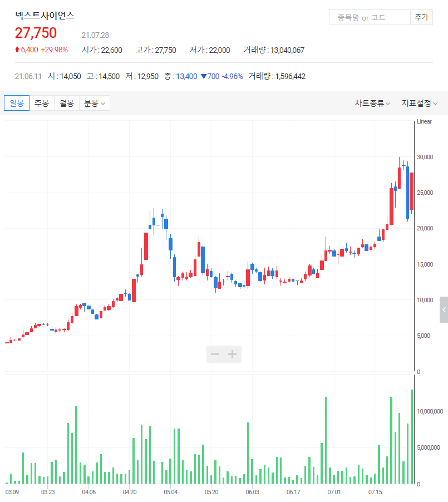Click the 05.04 date axis label
Viewport: 448px width, 502px height.
pyautogui.click(x=170, y=492)
